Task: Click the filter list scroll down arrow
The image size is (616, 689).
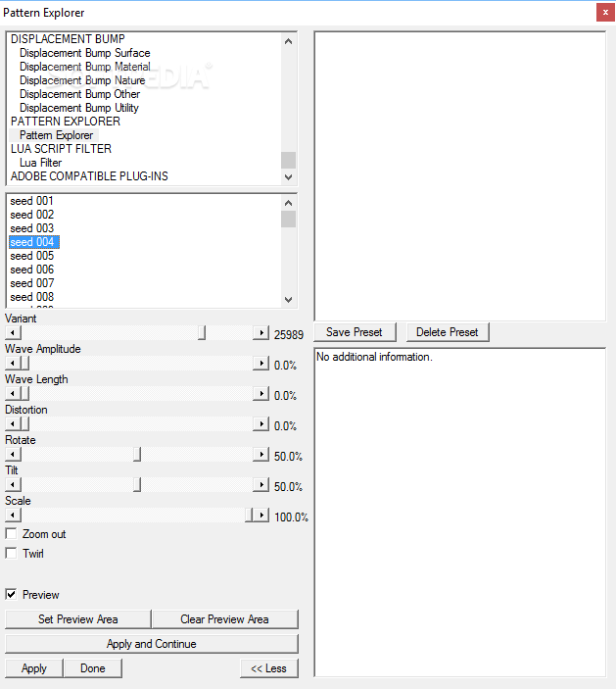Action: (x=288, y=177)
